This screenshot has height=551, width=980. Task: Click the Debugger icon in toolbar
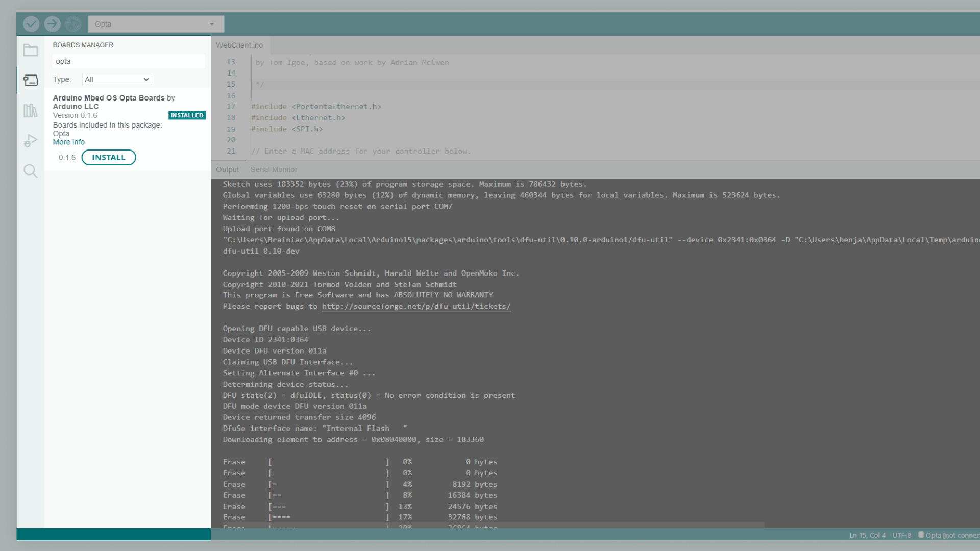tap(73, 24)
